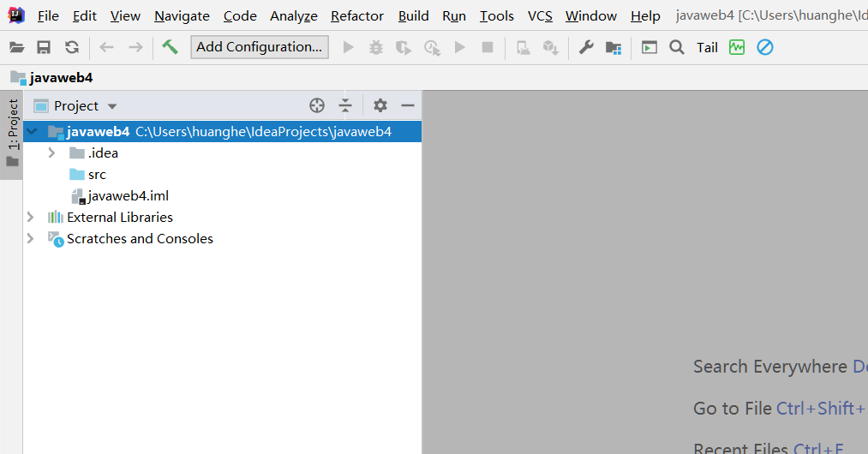Click the Search Everywhere magnifier icon
Screen dimensions: 868x454
coord(676,48)
